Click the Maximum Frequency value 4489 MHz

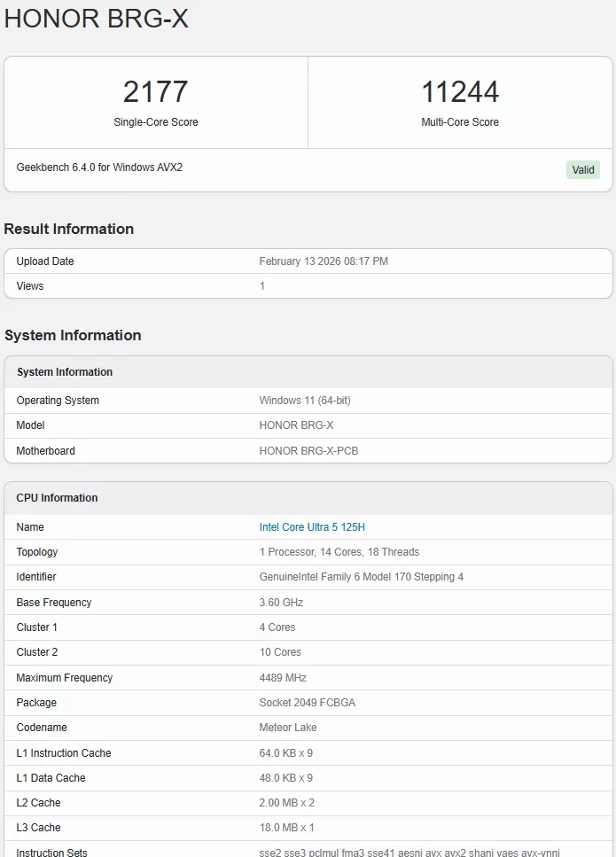(283, 678)
